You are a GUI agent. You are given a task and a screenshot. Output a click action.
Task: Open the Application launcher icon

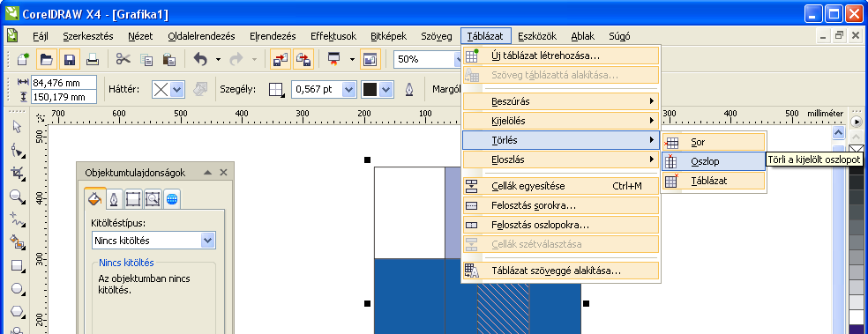[333, 59]
